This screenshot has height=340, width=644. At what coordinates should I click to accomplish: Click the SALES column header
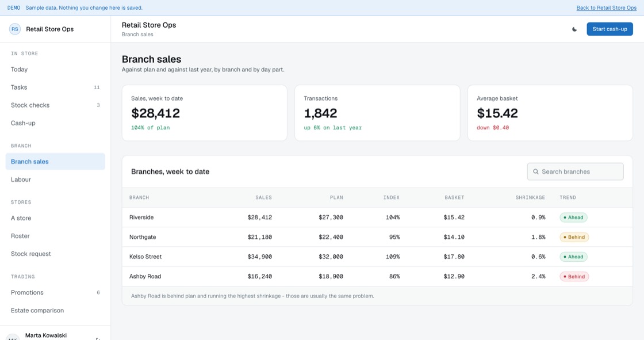click(x=264, y=198)
